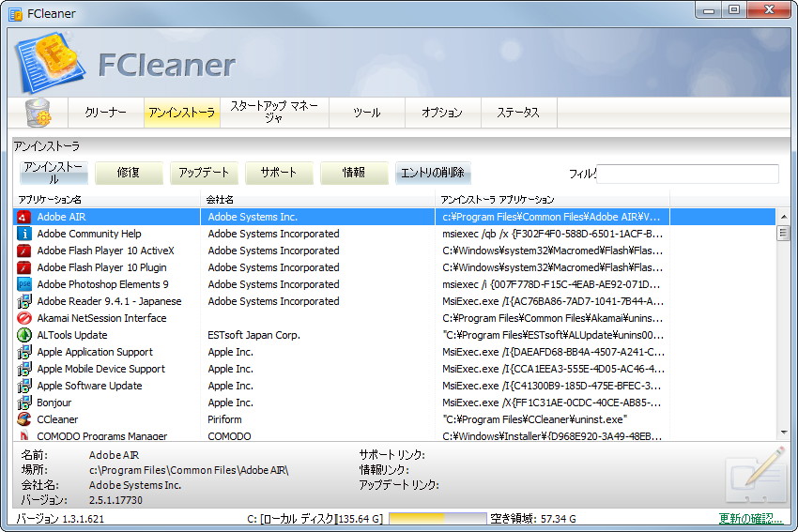Switch to the アンインストーラ tab
This screenshot has width=798, height=532.
[x=182, y=113]
